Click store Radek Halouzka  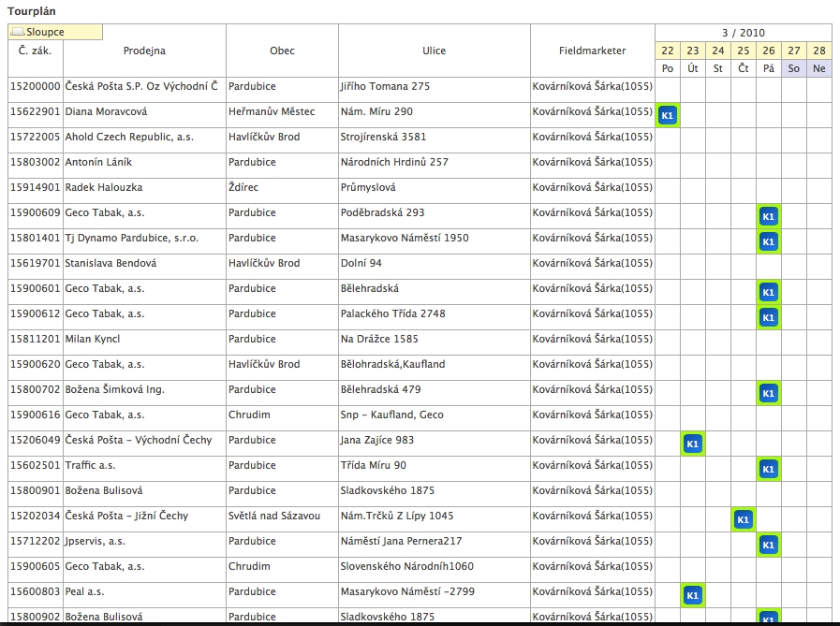pos(104,187)
